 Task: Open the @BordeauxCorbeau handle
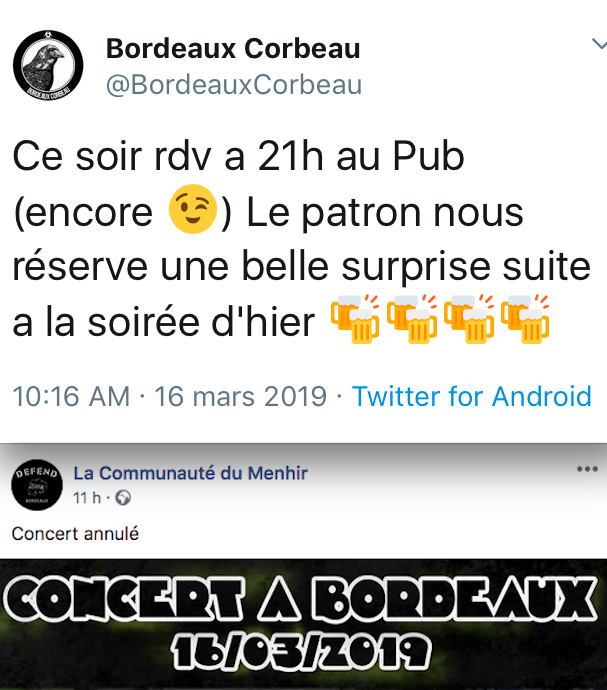(234, 84)
